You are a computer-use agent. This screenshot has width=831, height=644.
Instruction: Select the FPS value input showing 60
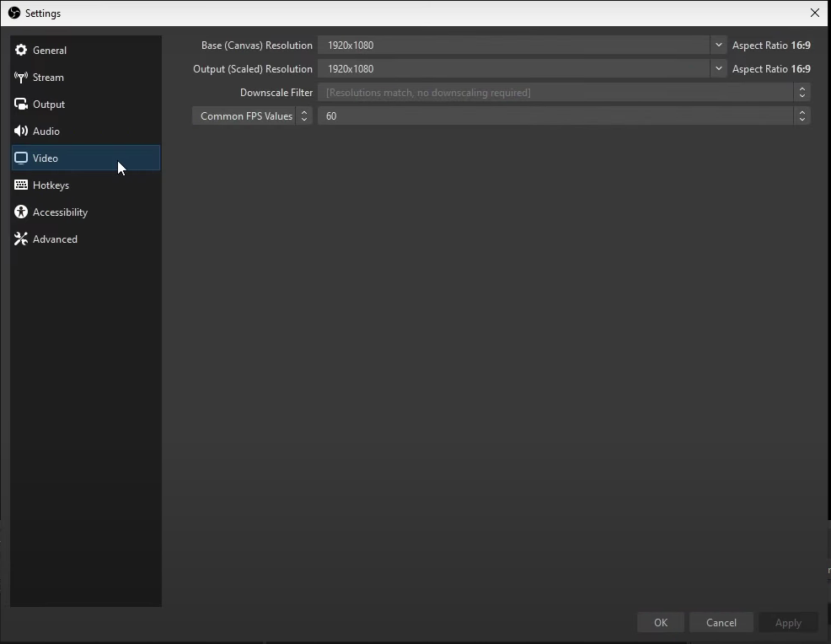click(556, 115)
